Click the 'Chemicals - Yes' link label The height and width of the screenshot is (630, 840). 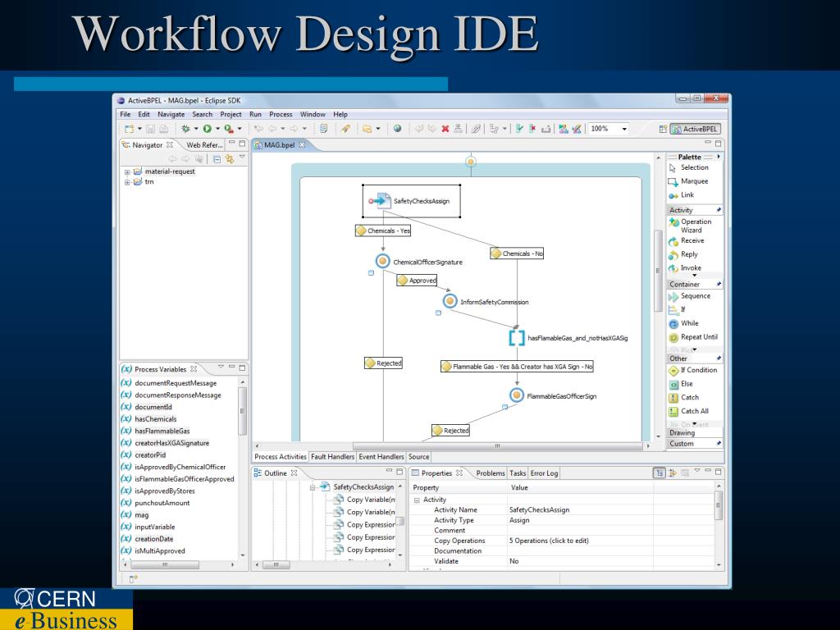(384, 231)
